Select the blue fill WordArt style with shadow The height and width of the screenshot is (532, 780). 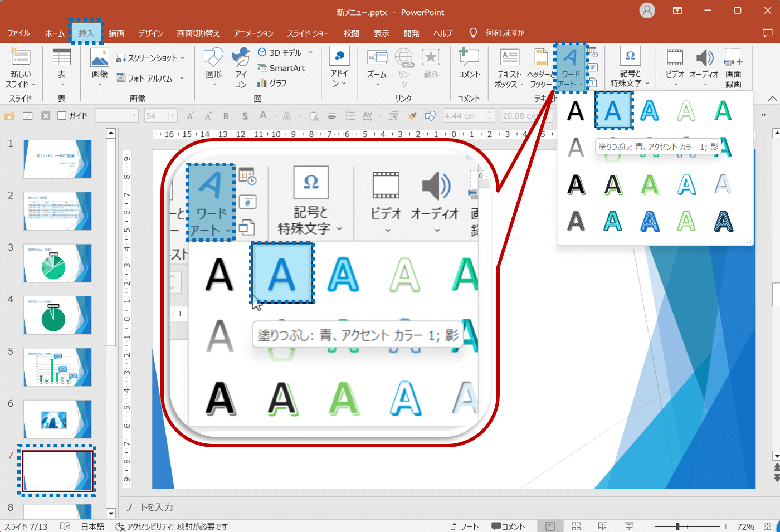click(613, 111)
